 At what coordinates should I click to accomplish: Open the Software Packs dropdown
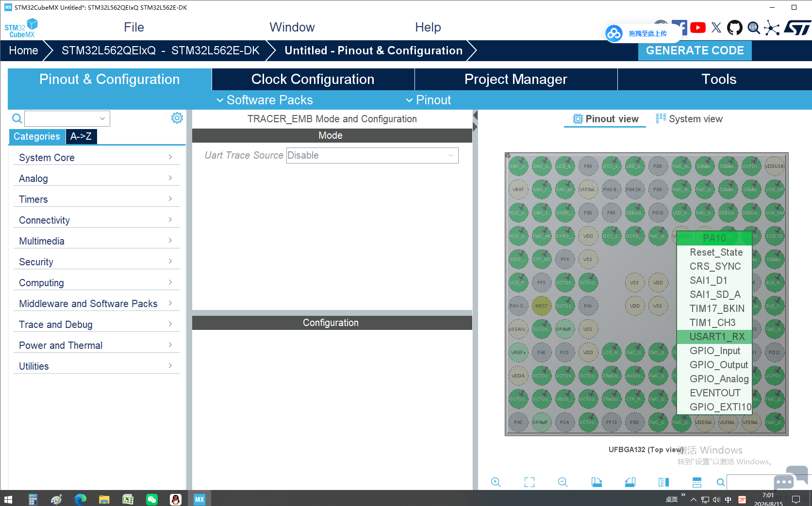point(265,100)
